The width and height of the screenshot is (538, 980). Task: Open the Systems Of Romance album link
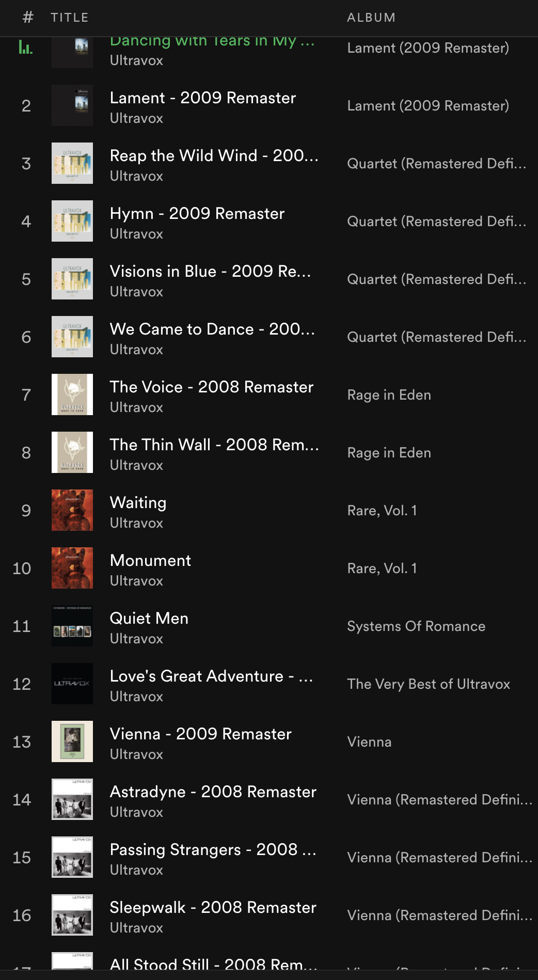(416, 626)
